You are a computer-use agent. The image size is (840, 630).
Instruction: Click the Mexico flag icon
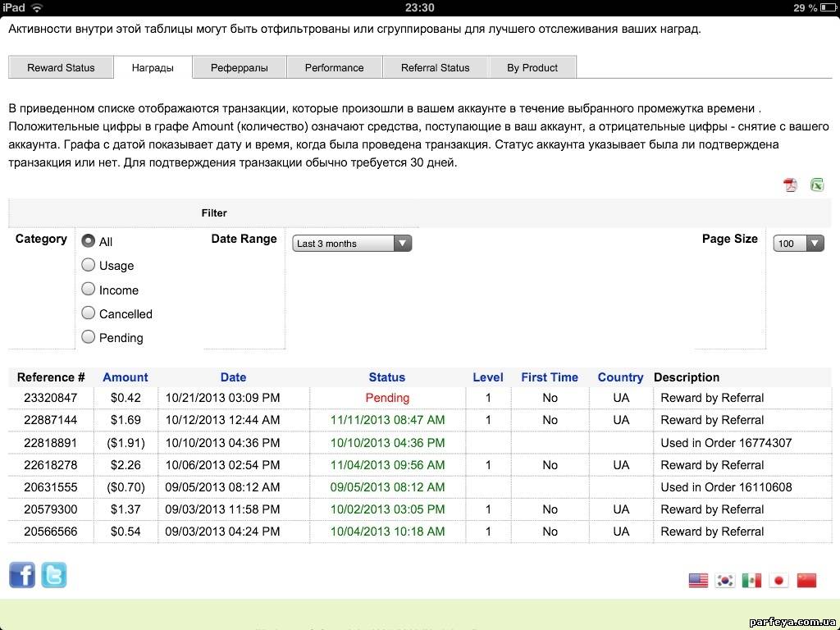click(751, 581)
